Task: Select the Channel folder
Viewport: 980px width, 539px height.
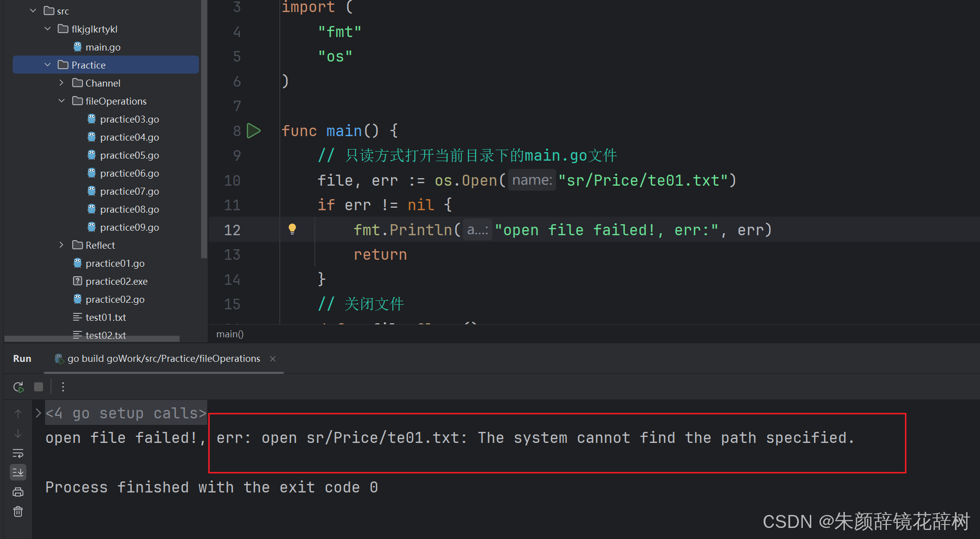Action: [103, 83]
